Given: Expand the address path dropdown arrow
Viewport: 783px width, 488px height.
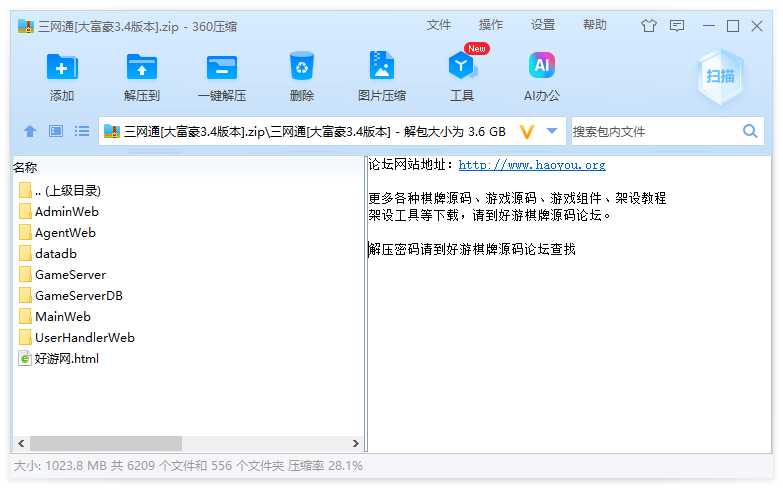Looking at the screenshot, I should [552, 131].
